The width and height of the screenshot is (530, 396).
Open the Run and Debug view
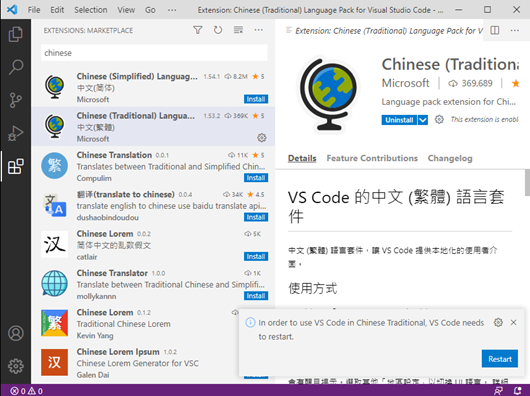point(16,133)
